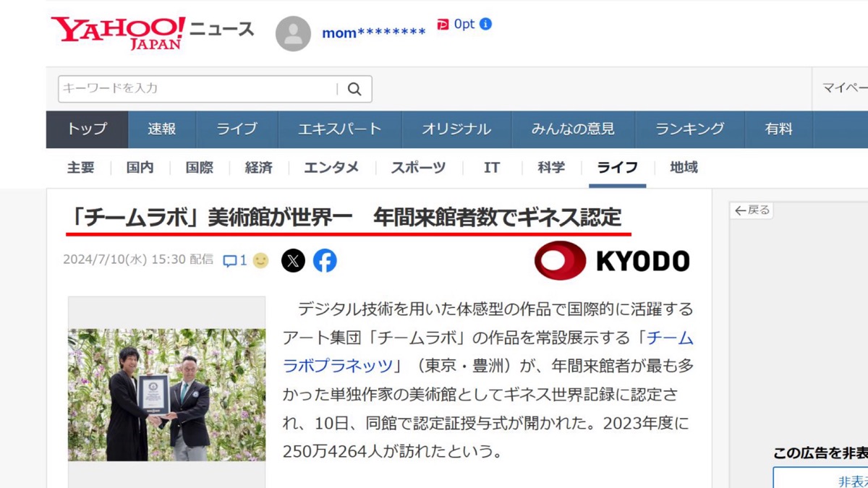Viewport: 868px width, 488px height.
Task: Open the 科学 category
Action: (551, 168)
